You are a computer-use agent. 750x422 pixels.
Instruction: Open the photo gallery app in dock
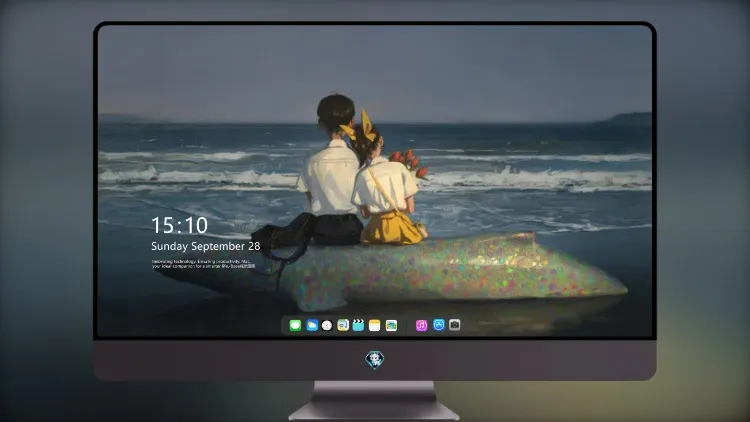(x=391, y=325)
